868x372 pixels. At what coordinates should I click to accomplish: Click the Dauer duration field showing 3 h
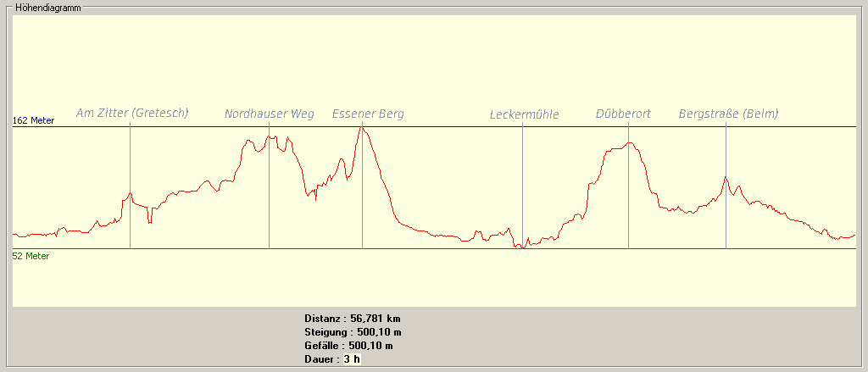click(352, 359)
